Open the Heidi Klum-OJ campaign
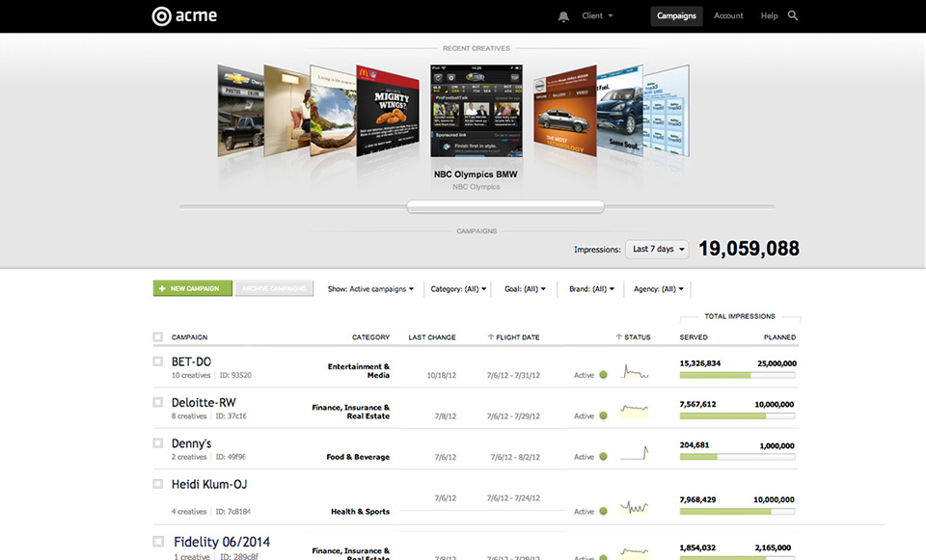 click(x=209, y=485)
